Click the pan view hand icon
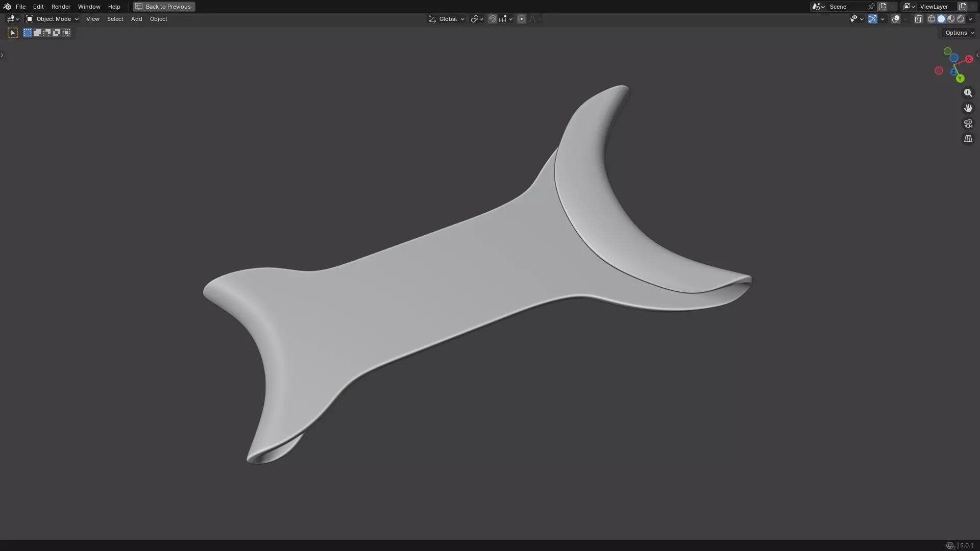The image size is (980, 551). [x=968, y=108]
